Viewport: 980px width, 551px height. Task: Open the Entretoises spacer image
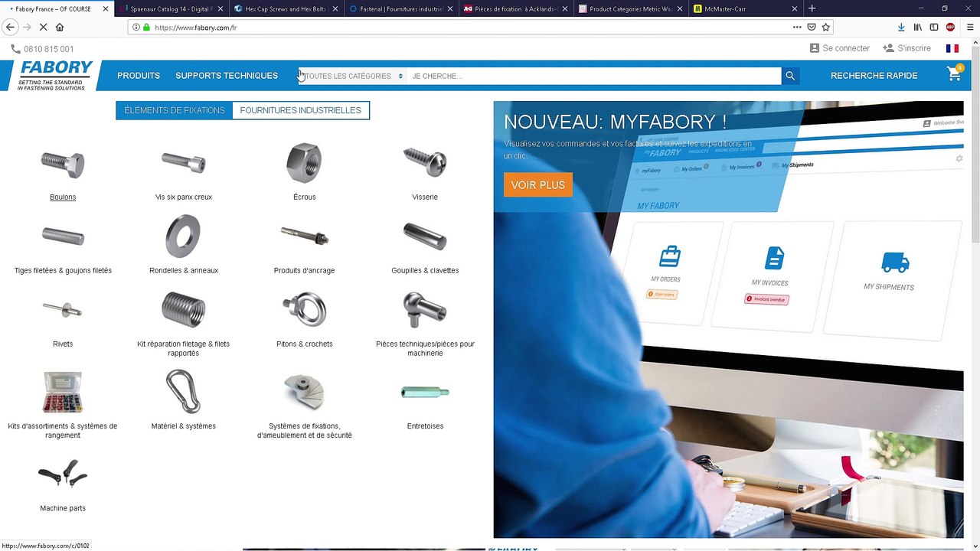click(x=425, y=393)
